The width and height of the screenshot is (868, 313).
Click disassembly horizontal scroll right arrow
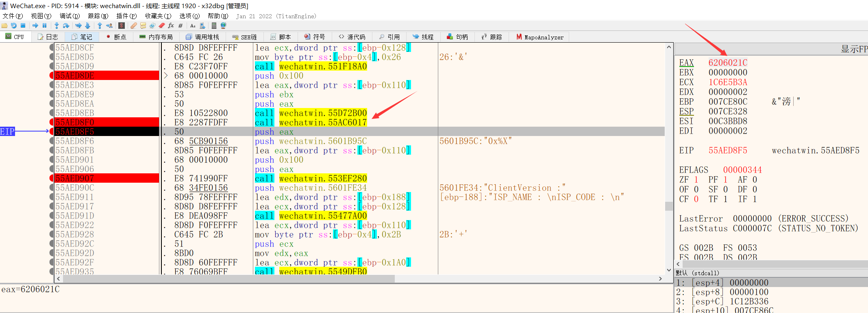660,278
